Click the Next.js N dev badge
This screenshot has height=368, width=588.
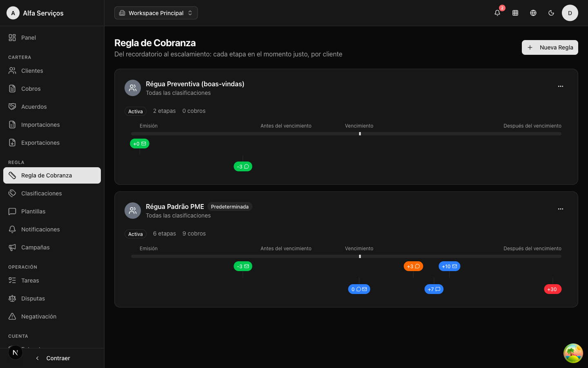tap(16, 352)
